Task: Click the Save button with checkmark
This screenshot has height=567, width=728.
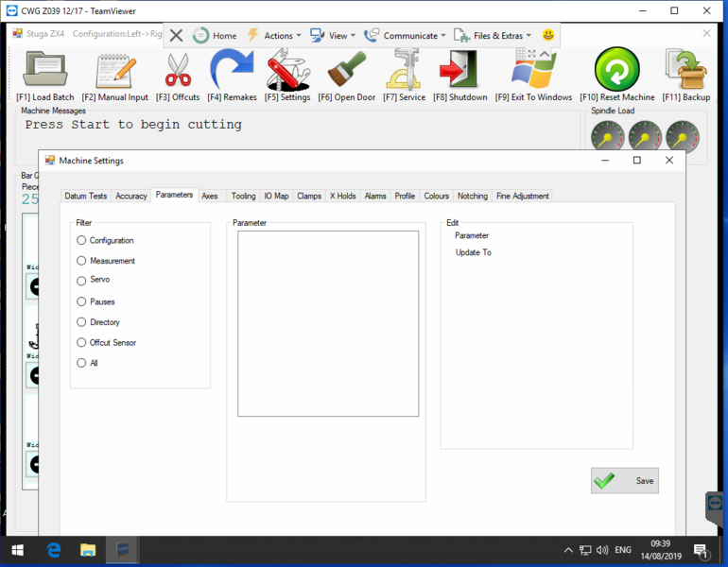Action: coord(624,481)
